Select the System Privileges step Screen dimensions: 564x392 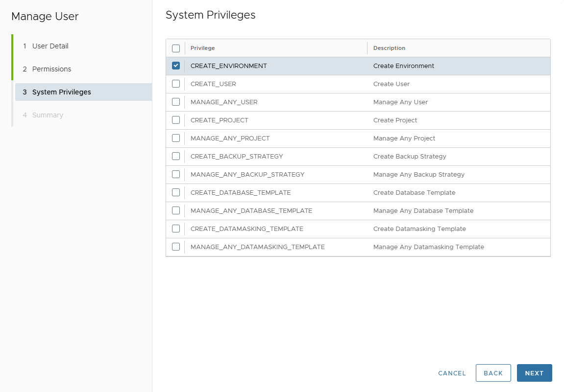pos(61,92)
